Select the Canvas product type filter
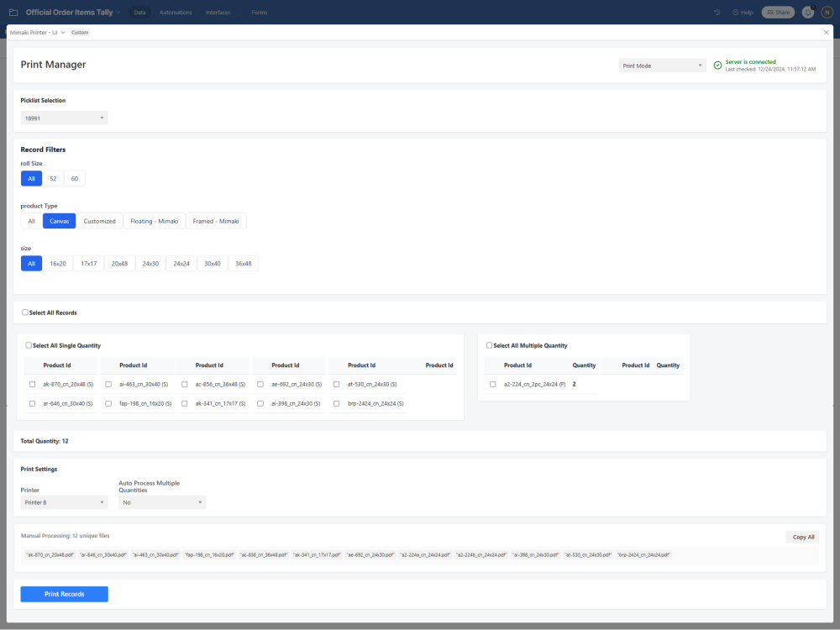This screenshot has height=630, width=840. [x=60, y=221]
